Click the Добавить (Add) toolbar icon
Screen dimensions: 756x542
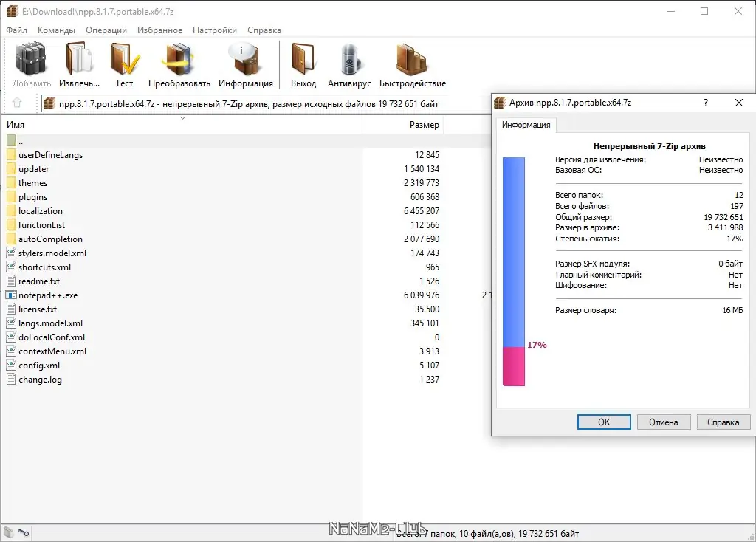(x=31, y=59)
